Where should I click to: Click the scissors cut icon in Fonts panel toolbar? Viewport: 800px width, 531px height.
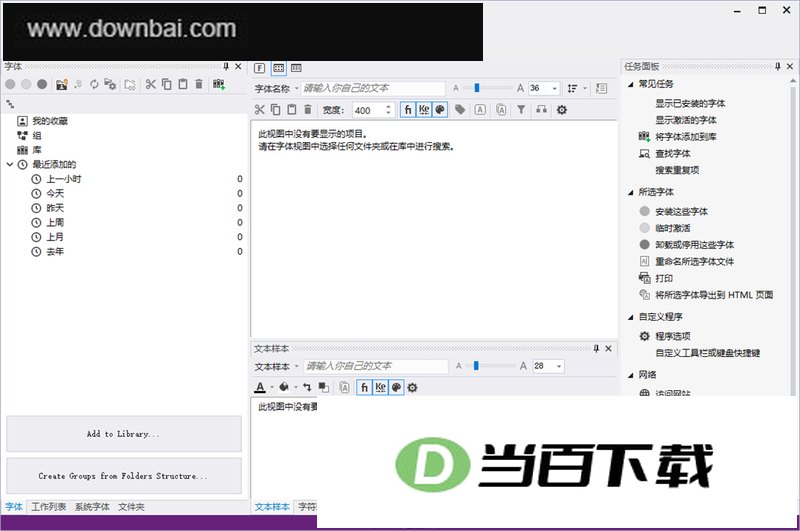click(x=151, y=84)
